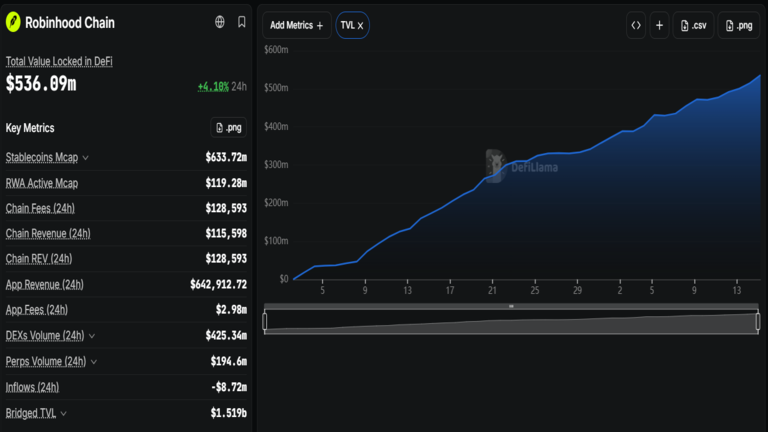Screen dimensions: 768x432
Task: Click the right handle of the range slider
Action: pos(758,321)
